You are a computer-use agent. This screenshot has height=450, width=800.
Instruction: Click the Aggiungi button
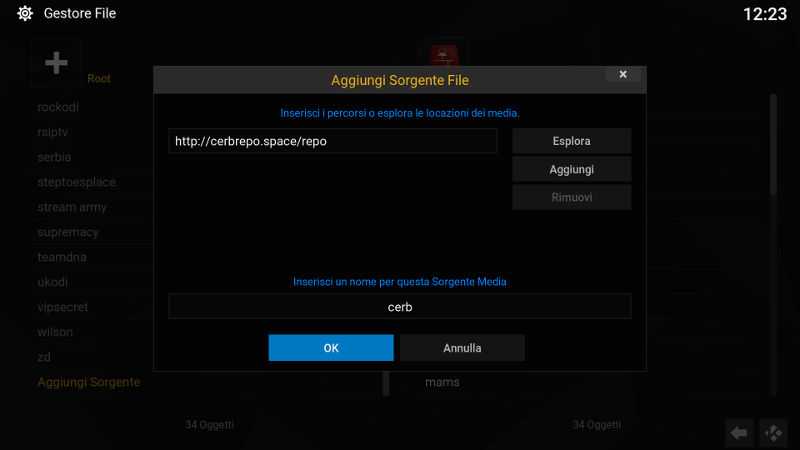[571, 169]
